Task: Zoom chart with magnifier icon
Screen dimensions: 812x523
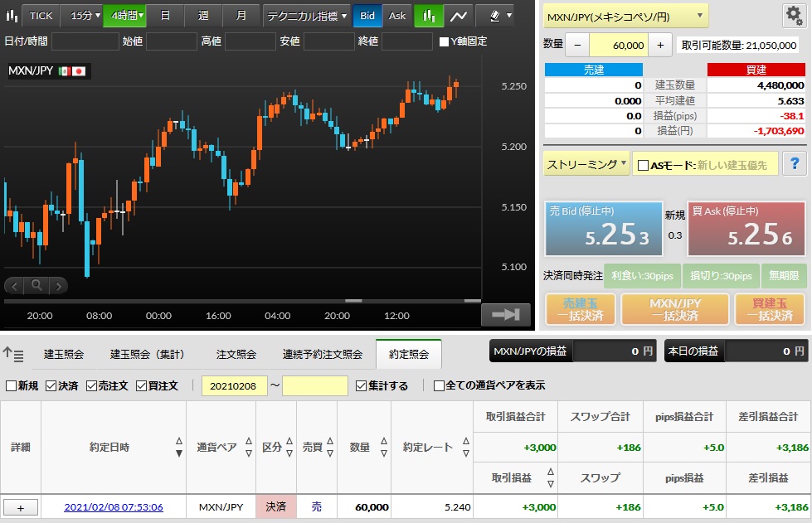Action: pos(36,285)
